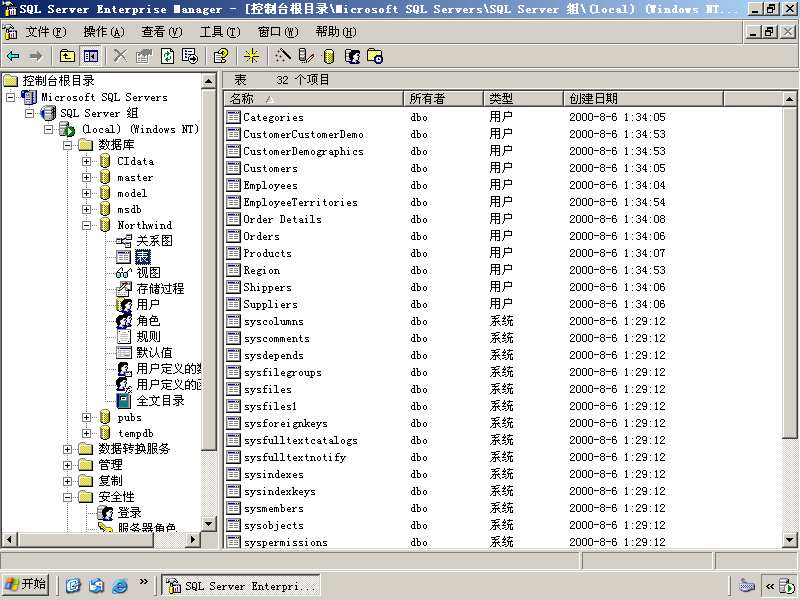Collapse the Northwind database

tap(87, 225)
